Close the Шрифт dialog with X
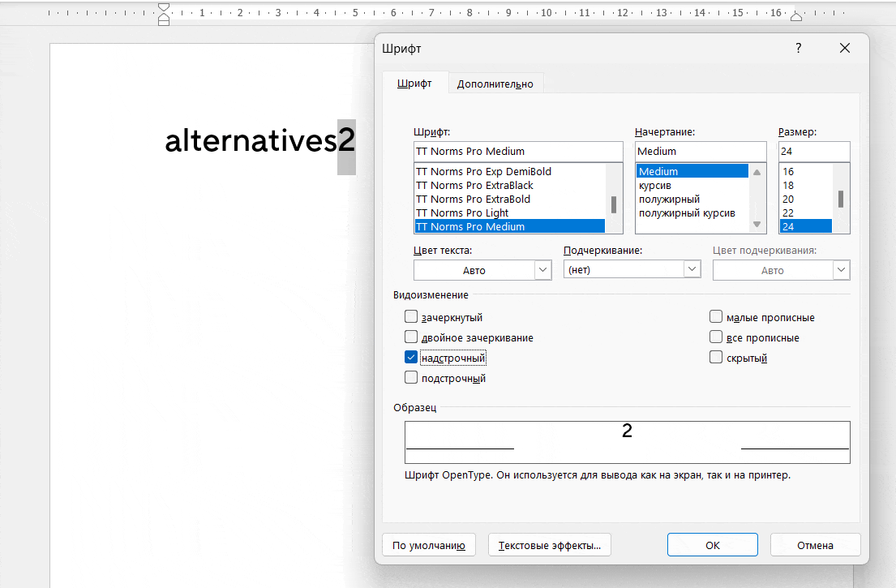 845,49
